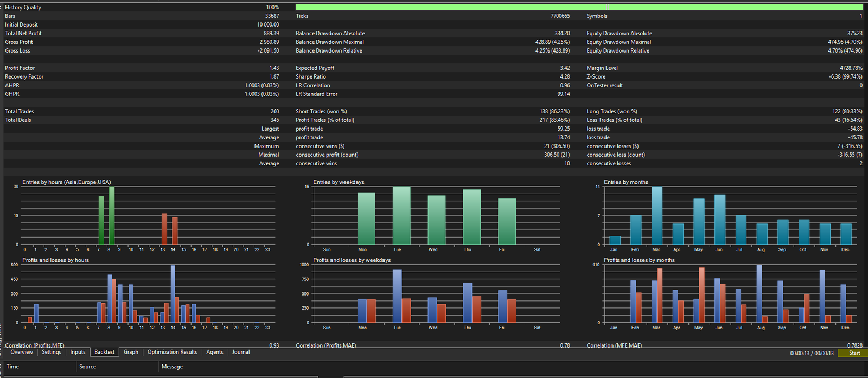Click the Initial Deposit value 10 000.00
The width and height of the screenshot is (868, 378).
[x=268, y=24]
